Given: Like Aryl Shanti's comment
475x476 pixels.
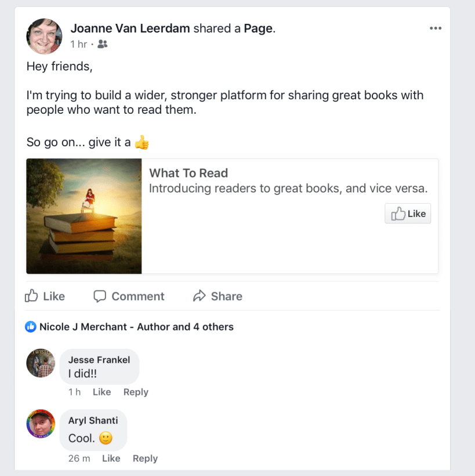Looking at the screenshot, I should coord(111,458).
